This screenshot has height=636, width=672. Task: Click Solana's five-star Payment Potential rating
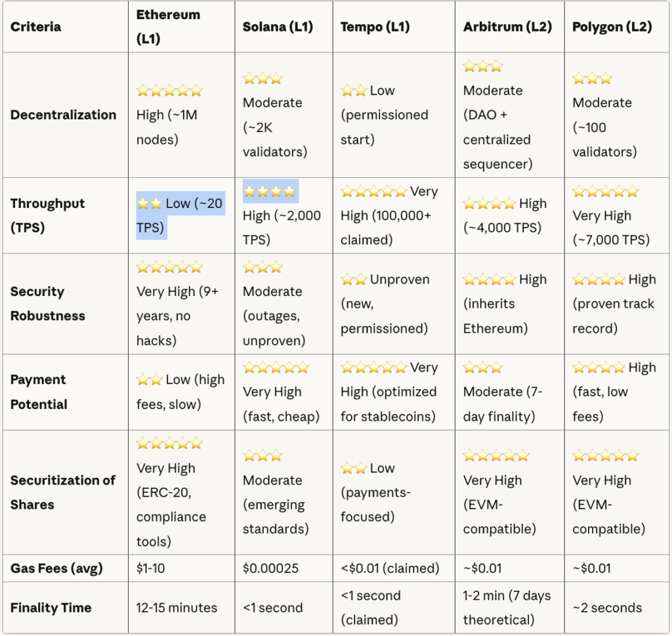[276, 368]
